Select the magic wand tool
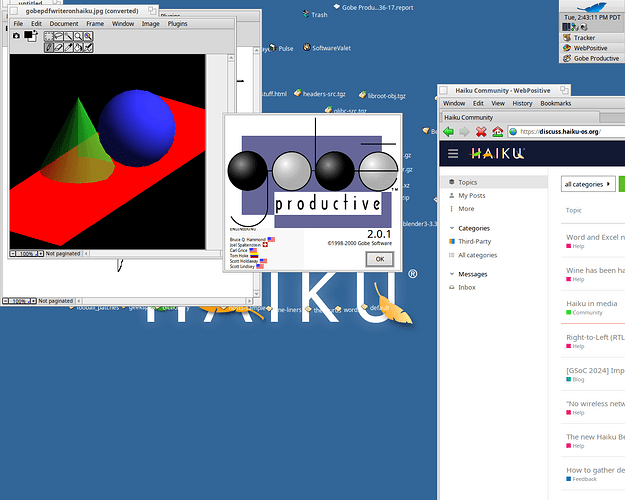Screen dimensions: 625x500 click(69, 36)
